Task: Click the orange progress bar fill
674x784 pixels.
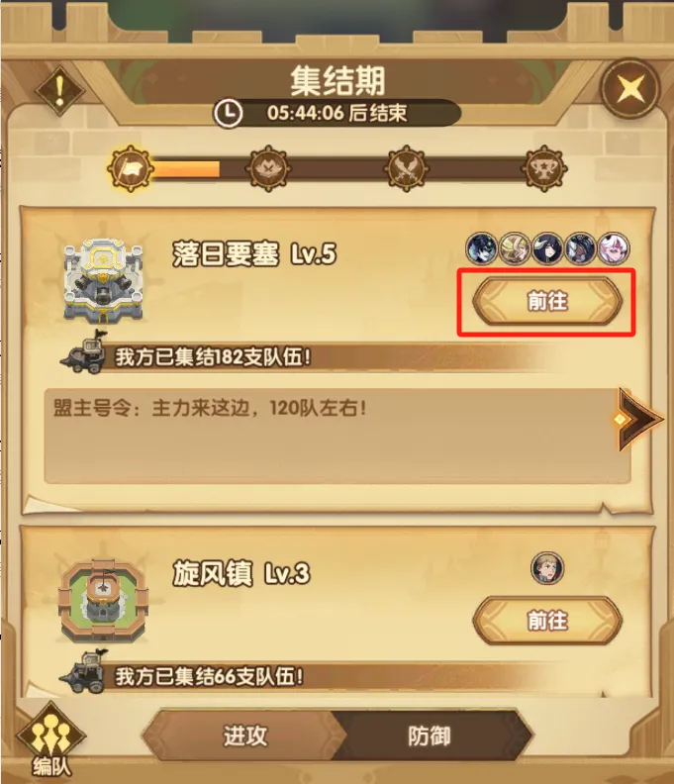Action: (185, 169)
